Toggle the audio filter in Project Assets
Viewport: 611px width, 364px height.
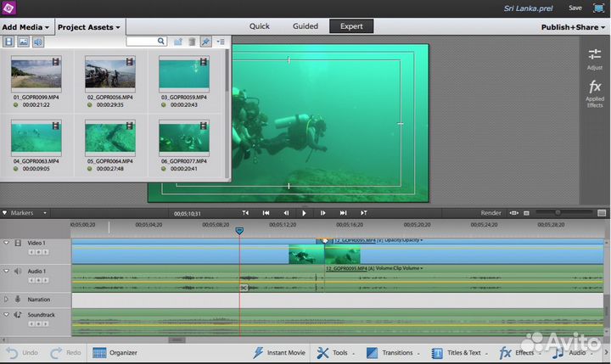tap(38, 41)
